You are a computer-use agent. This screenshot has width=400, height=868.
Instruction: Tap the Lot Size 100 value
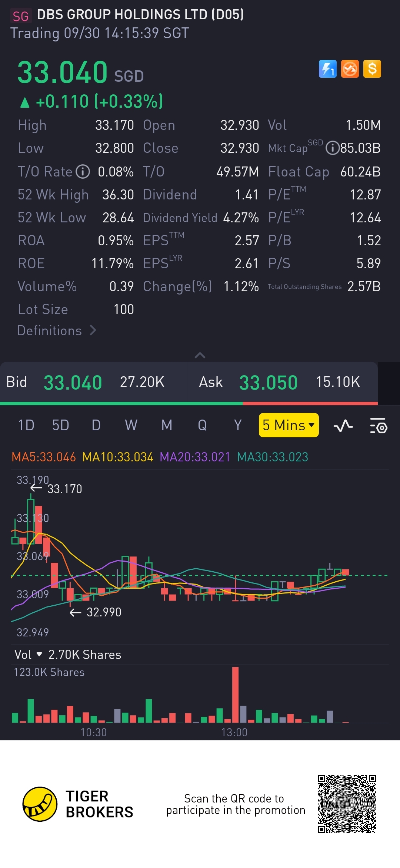coord(124,309)
